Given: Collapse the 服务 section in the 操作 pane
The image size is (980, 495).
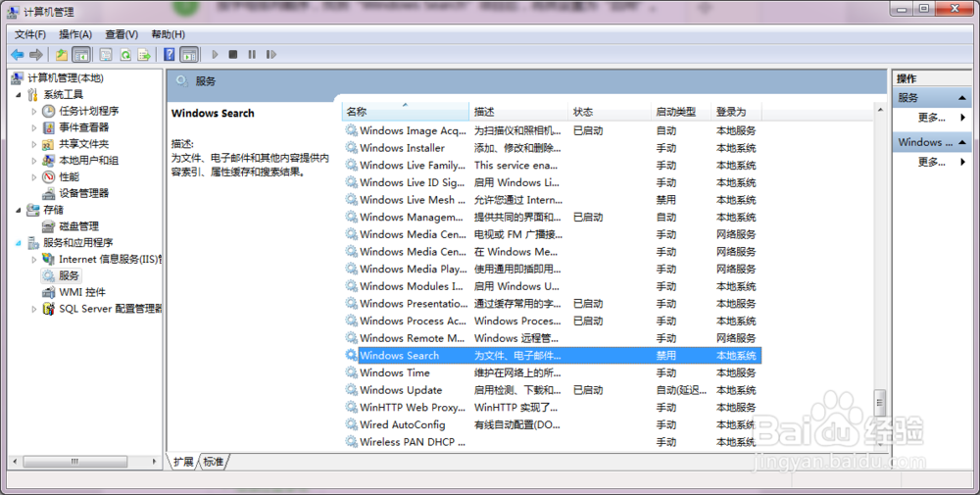Looking at the screenshot, I should coord(962,98).
